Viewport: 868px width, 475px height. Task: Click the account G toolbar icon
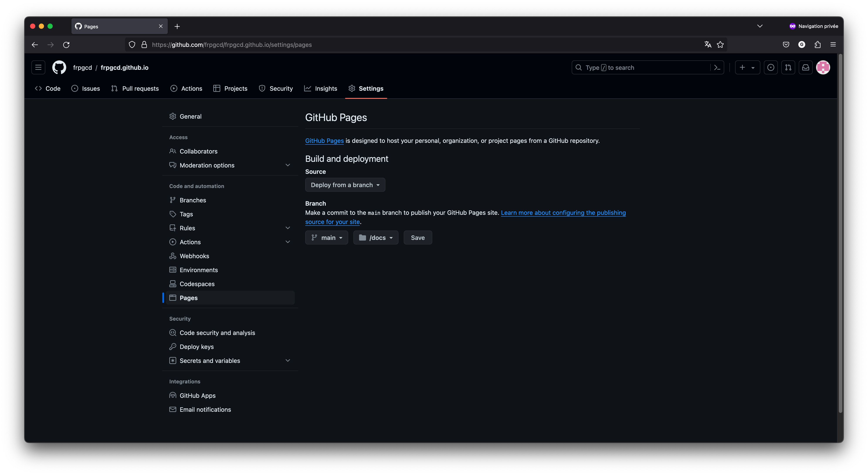pyautogui.click(x=802, y=44)
